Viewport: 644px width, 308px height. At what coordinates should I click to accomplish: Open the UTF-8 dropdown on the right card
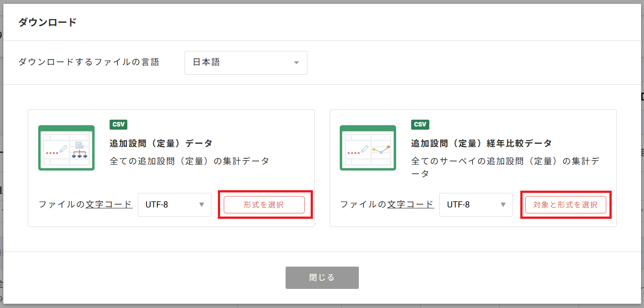(x=476, y=205)
